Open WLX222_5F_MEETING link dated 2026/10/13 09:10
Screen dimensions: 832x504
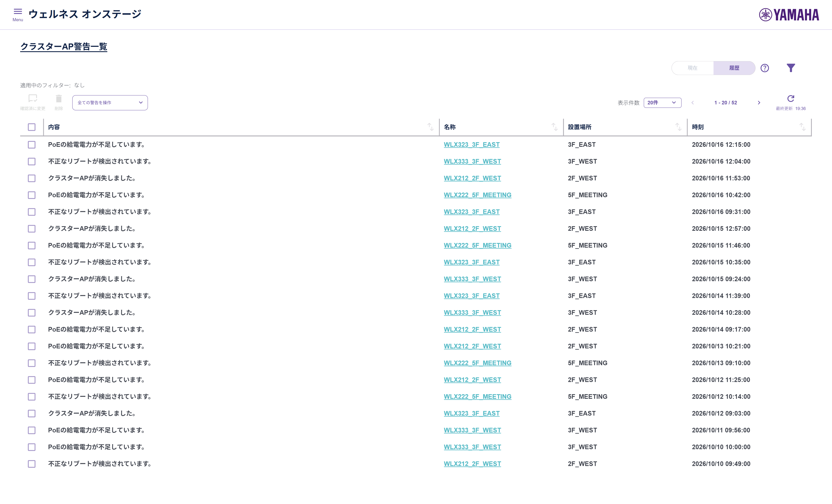(477, 363)
